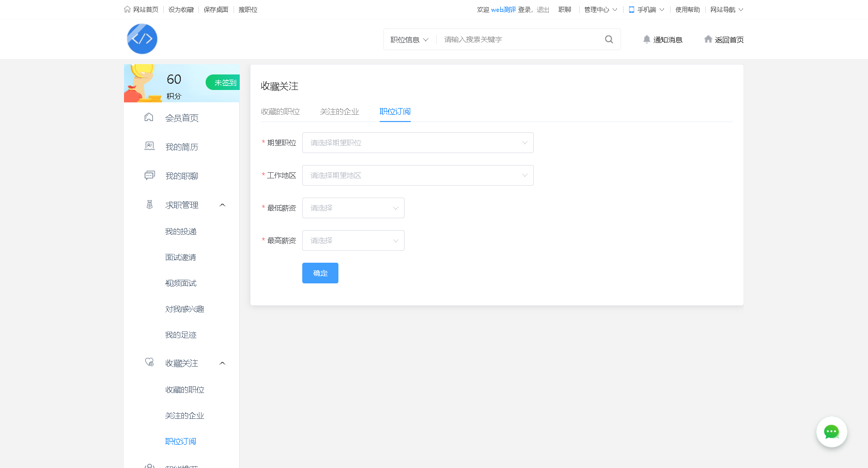Open 会员首页 in sidebar

(x=181, y=118)
